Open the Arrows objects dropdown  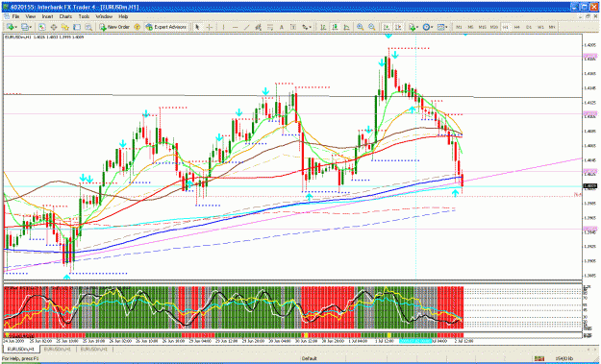coord(307,27)
